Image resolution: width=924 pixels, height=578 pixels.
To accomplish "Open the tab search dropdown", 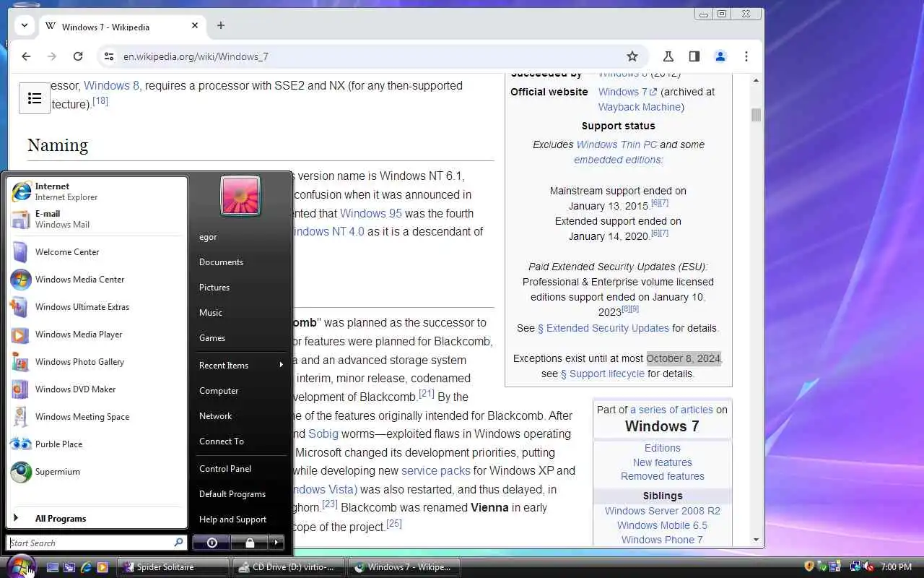I will click(25, 25).
